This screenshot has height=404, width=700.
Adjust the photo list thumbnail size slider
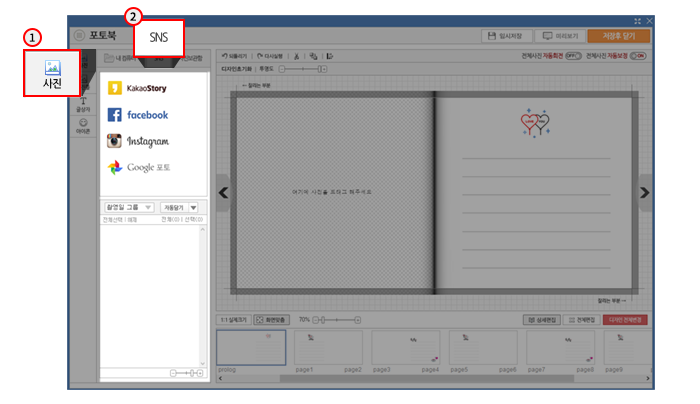[x=187, y=373]
